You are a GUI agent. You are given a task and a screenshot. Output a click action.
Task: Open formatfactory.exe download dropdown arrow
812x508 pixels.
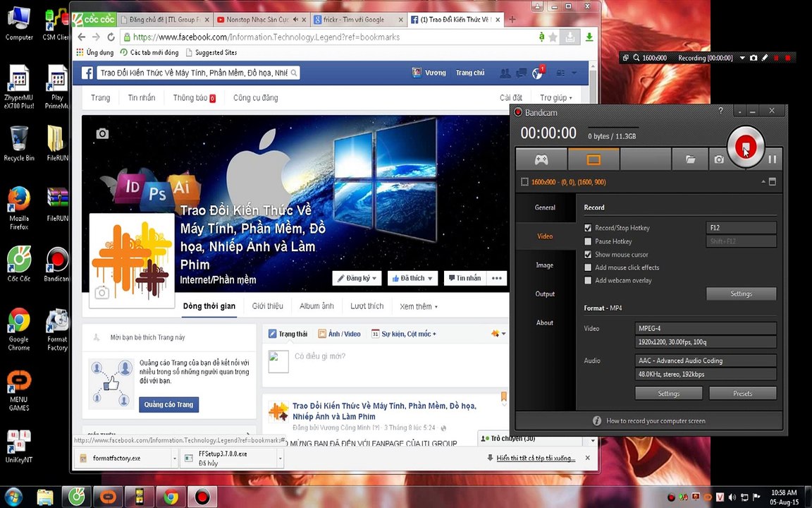click(174, 459)
